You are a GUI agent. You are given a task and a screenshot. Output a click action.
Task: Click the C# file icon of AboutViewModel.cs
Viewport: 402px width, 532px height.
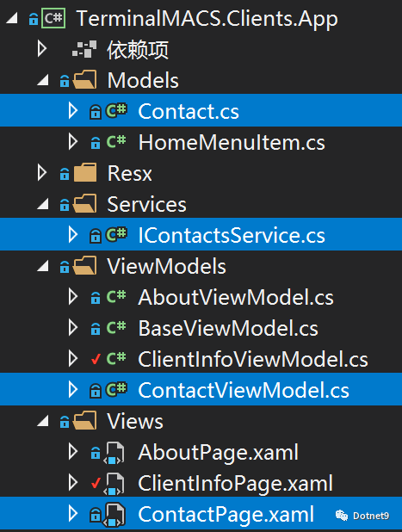coord(116,296)
